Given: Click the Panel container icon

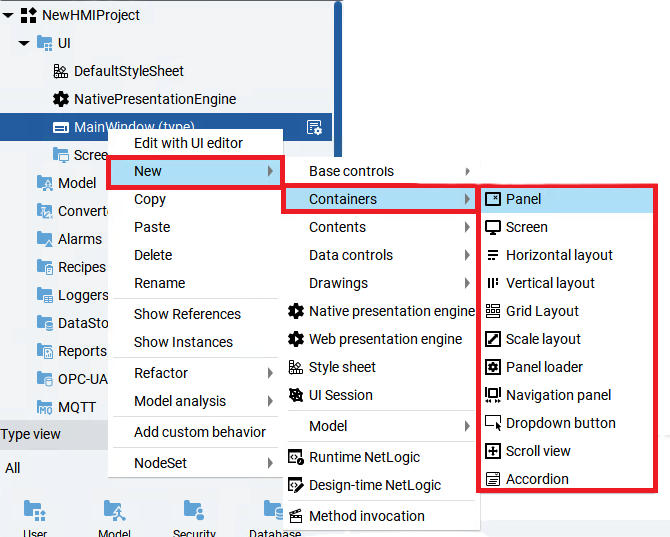Looking at the screenshot, I should pyautogui.click(x=493, y=199).
